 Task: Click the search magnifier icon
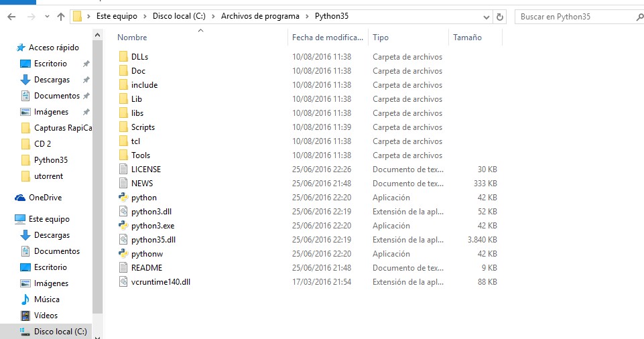tap(639, 17)
